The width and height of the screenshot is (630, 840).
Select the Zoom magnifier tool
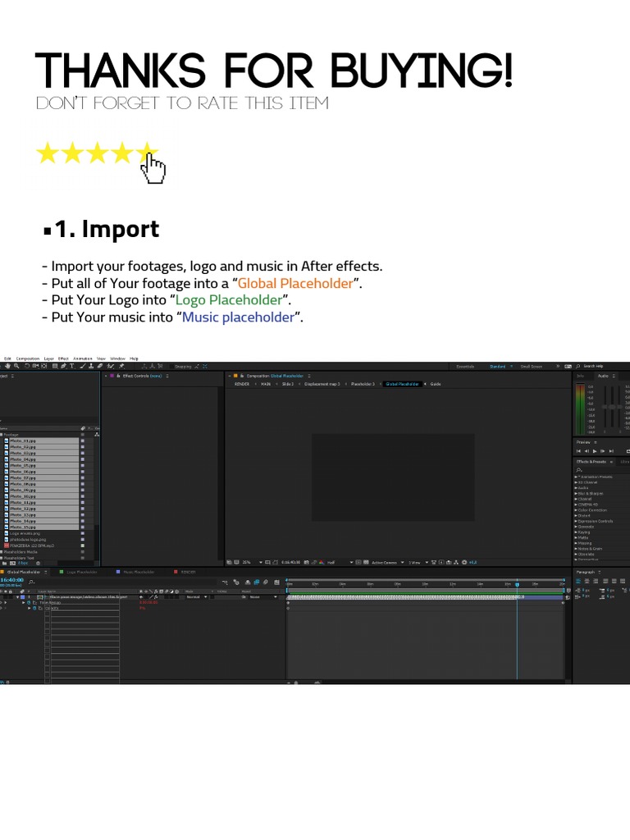point(16,367)
